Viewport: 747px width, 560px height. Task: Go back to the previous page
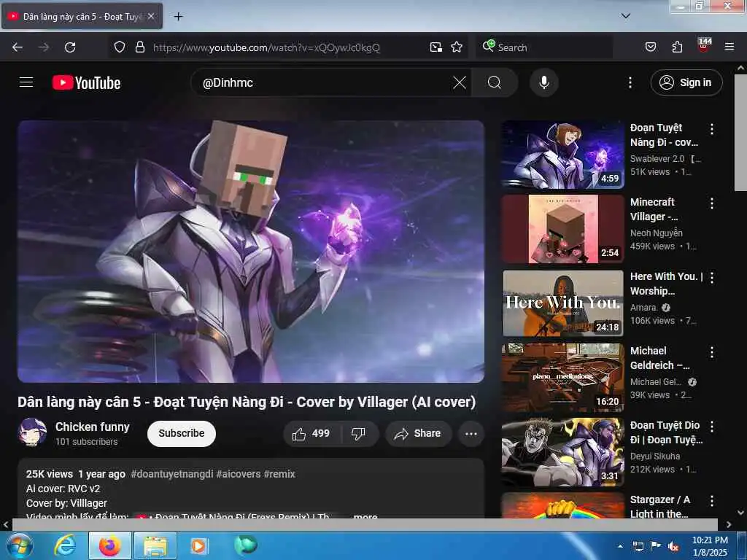tap(18, 47)
